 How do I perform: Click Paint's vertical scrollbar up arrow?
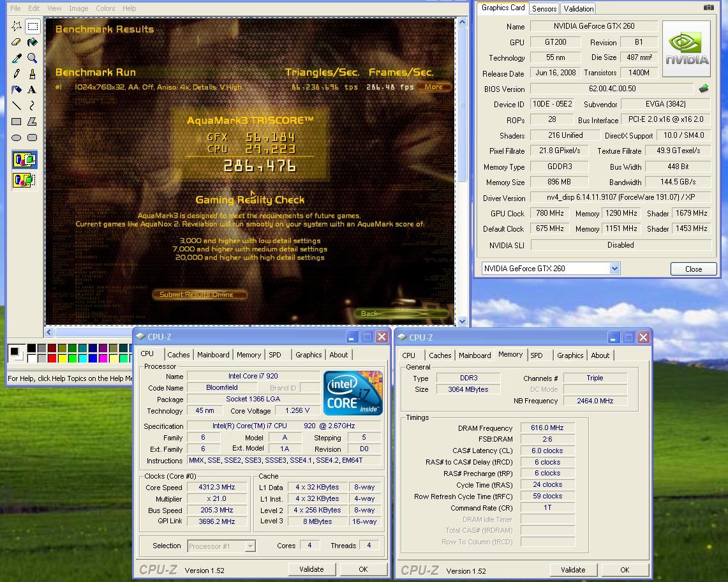pos(462,22)
